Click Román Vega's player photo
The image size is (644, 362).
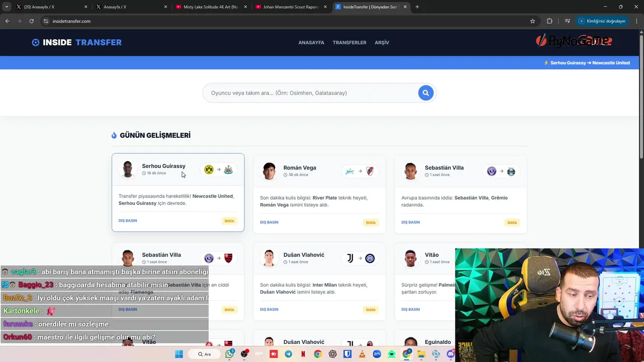click(269, 171)
